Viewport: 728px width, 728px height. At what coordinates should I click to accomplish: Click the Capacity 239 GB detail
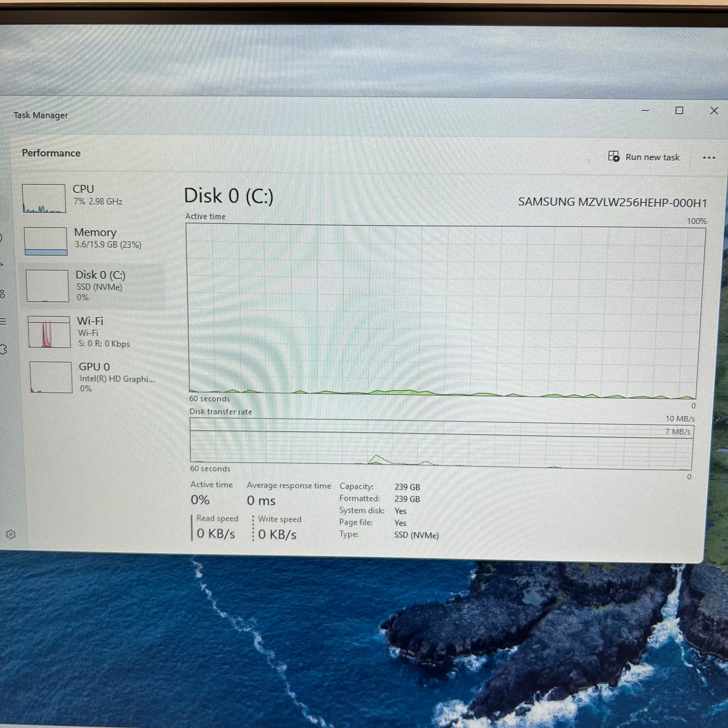click(x=407, y=486)
